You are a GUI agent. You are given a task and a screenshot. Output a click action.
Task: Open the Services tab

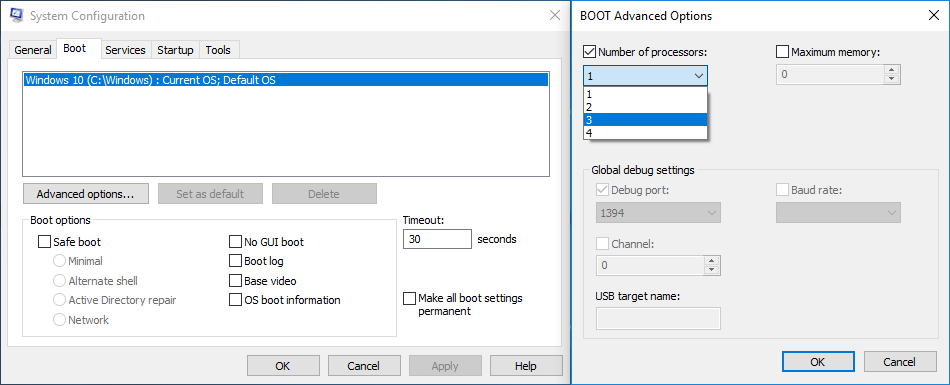click(x=125, y=50)
